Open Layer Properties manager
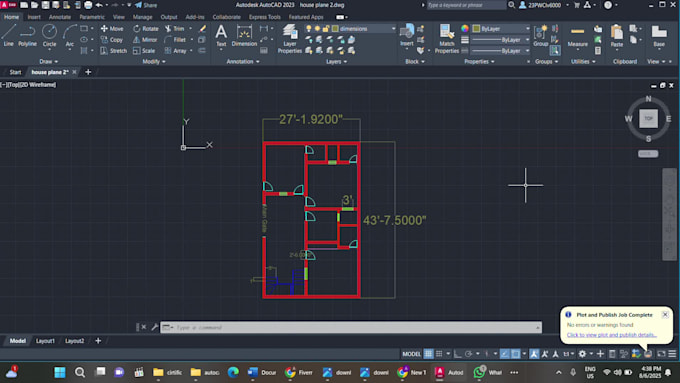Viewport: 680px width, 383px height. [x=290, y=39]
